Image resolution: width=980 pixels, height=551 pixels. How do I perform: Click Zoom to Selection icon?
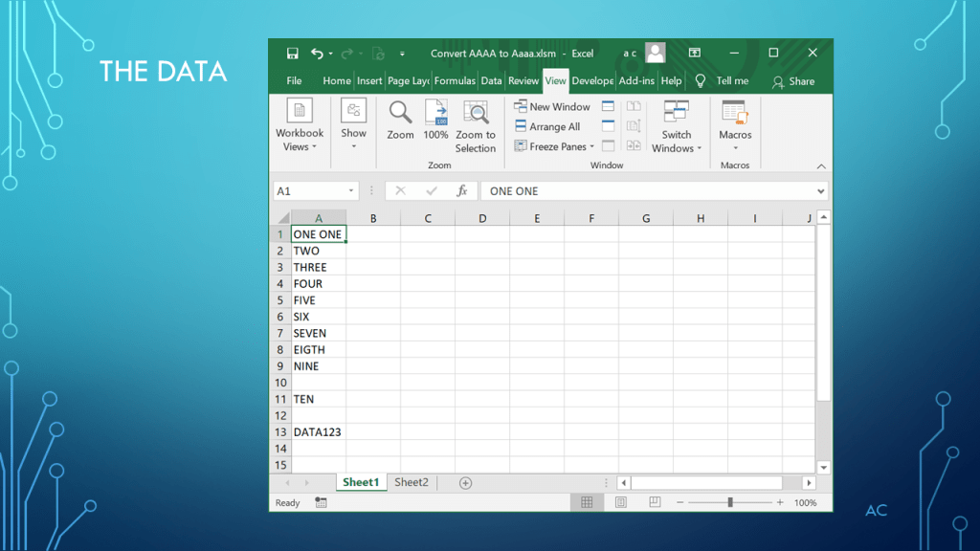click(x=475, y=113)
